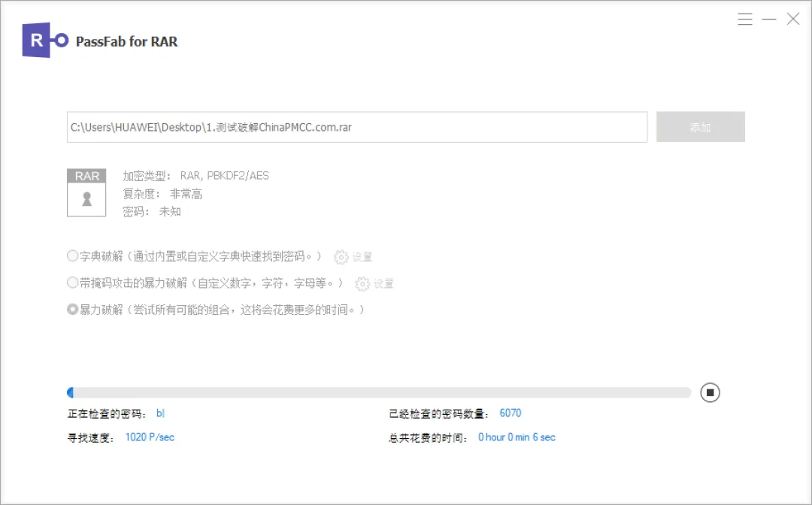The width and height of the screenshot is (812, 505).
Task: Click the RAR file path input field
Action: 357,127
